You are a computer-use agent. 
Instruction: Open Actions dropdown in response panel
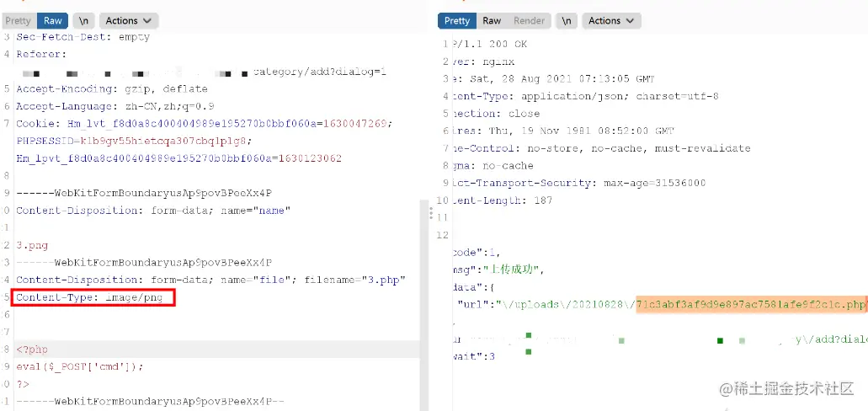click(612, 21)
